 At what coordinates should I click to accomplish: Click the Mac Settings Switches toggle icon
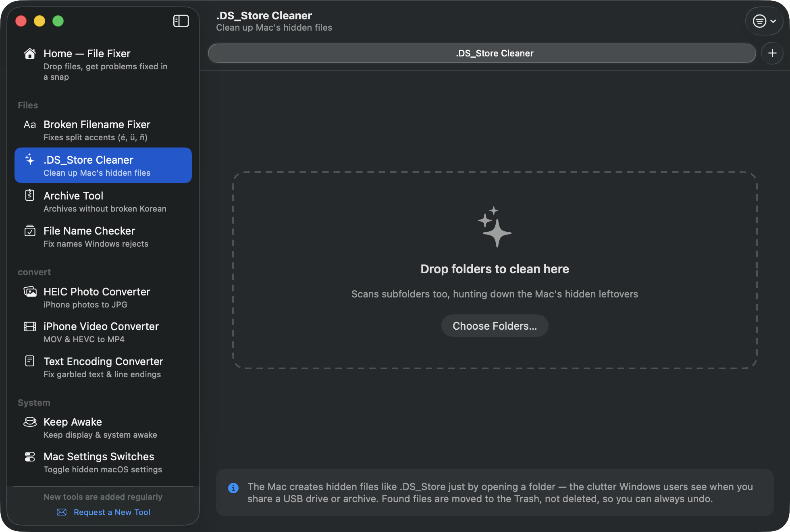click(x=30, y=457)
